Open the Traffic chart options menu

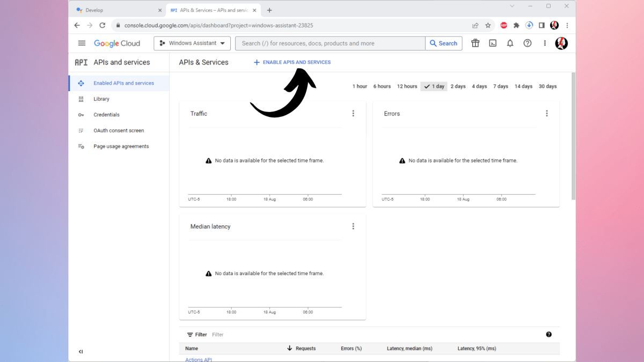click(x=353, y=114)
